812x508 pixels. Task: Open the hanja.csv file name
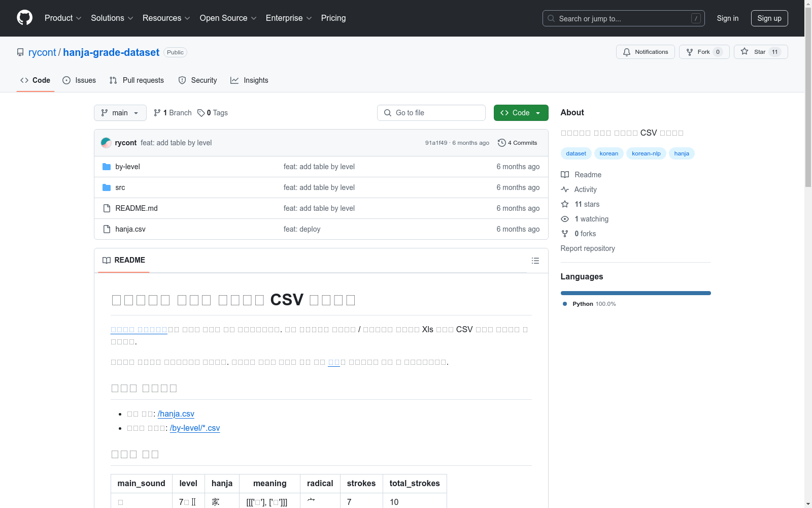pyautogui.click(x=130, y=229)
